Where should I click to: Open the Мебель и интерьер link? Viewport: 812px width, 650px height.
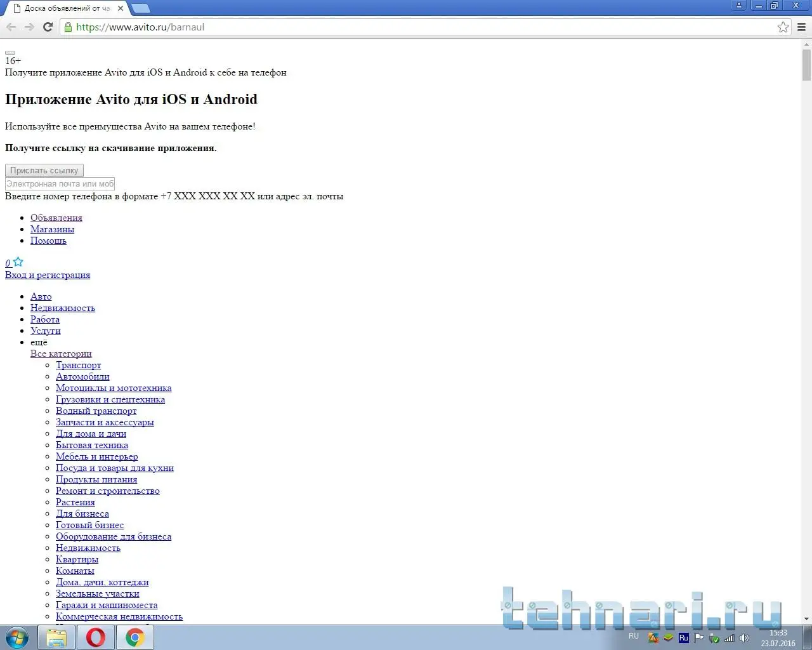coord(96,456)
